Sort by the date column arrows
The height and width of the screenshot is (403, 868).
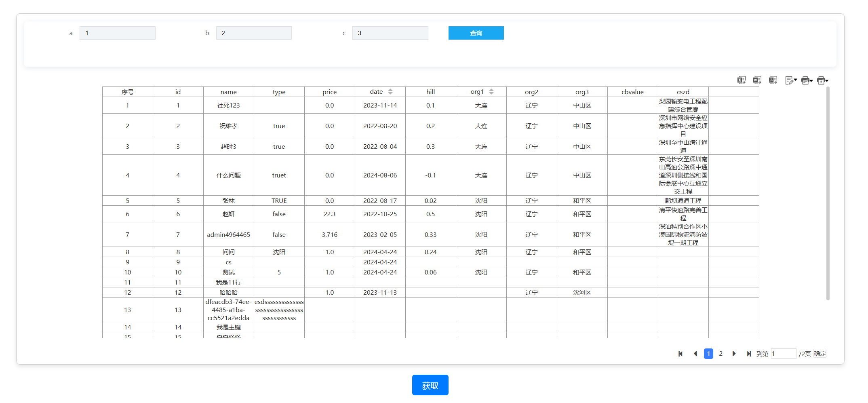390,92
